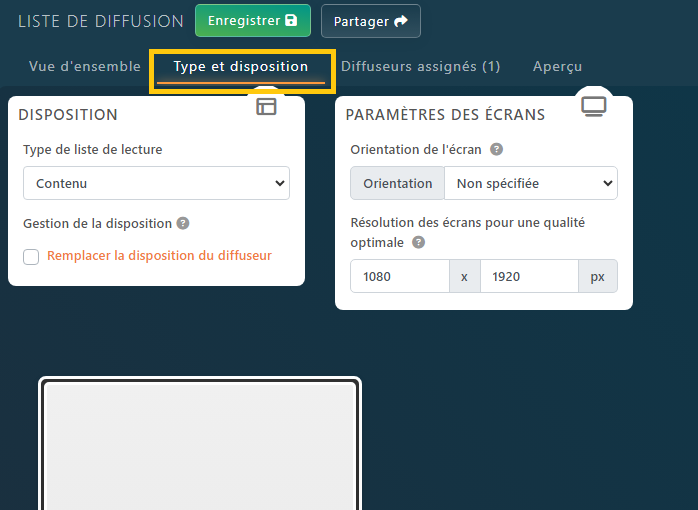This screenshot has width=698, height=510.
Task: Switch to the Vue d'ensemble tab
Action: (x=85, y=67)
